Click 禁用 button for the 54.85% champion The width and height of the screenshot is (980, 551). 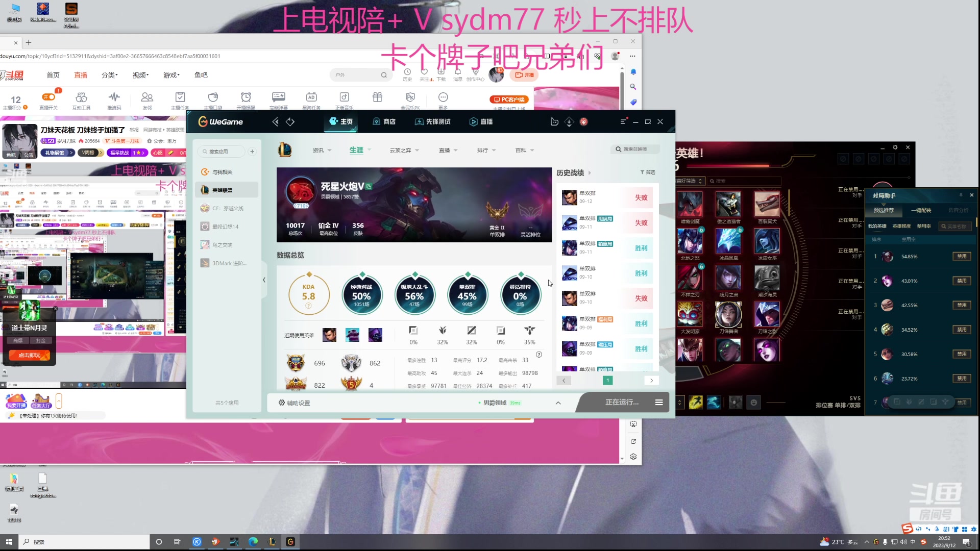pyautogui.click(x=962, y=257)
